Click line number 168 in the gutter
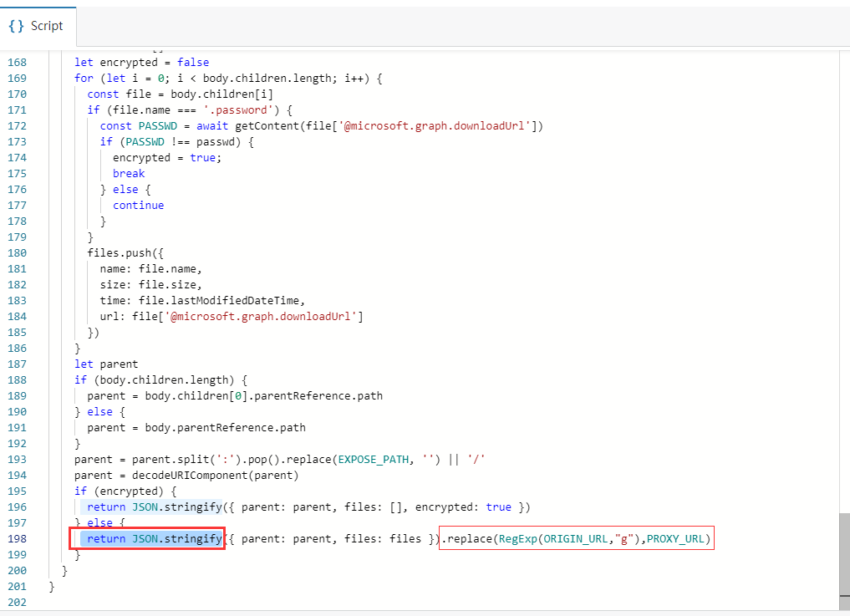850x616 pixels. tap(16, 62)
